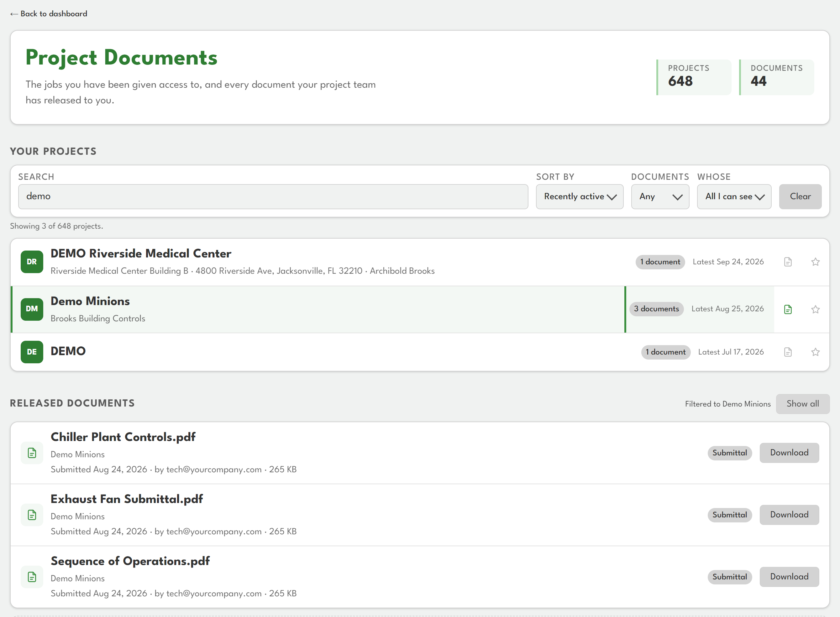
Task: Open the Whose All I can see dropdown
Action: [734, 196]
